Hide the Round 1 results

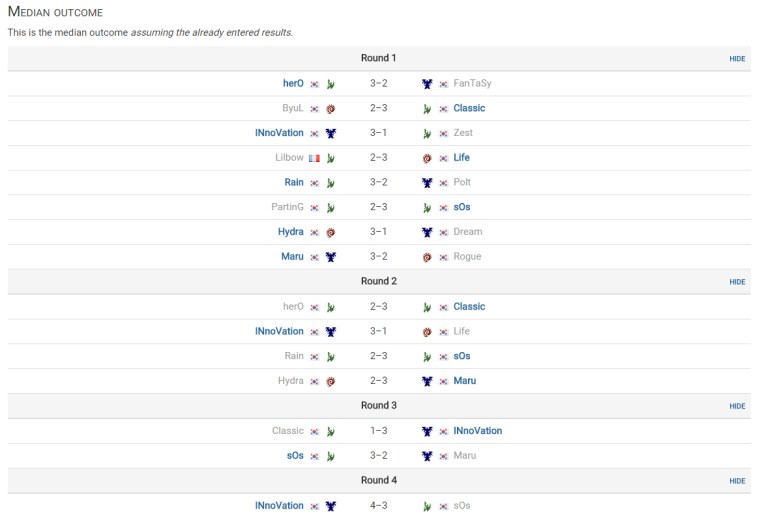click(737, 59)
